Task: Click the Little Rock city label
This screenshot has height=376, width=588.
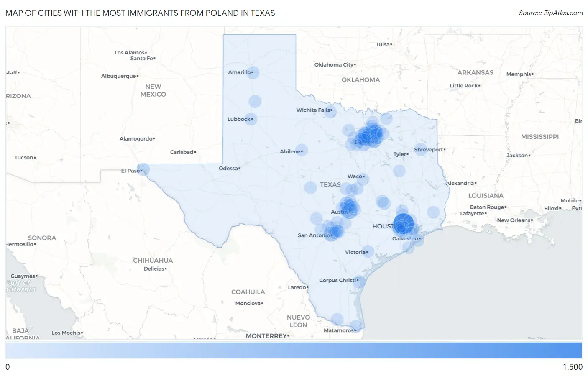Action: click(464, 85)
